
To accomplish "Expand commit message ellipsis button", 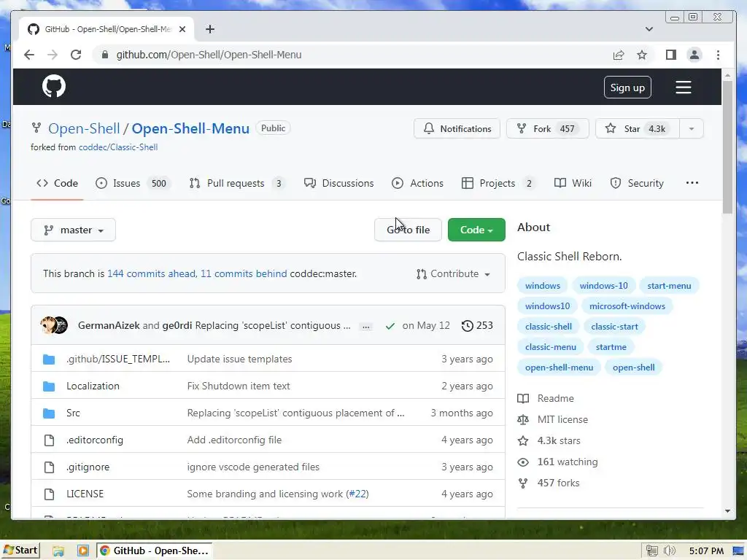I will (366, 327).
